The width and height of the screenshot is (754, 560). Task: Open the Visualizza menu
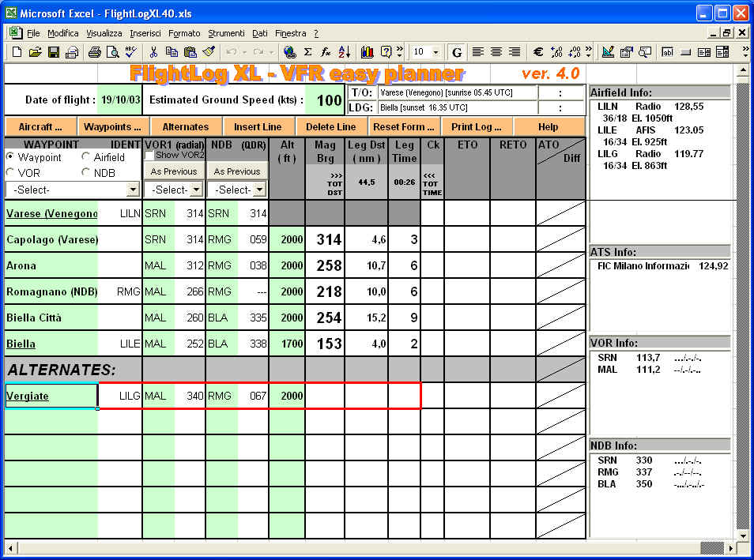click(104, 33)
